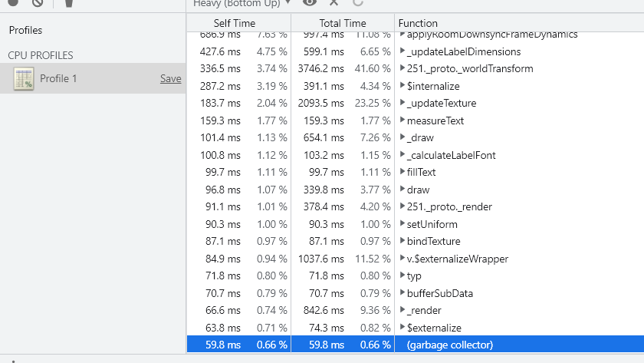Click the eye focus function icon
The width and height of the screenshot is (644, 363).
pos(310,3)
